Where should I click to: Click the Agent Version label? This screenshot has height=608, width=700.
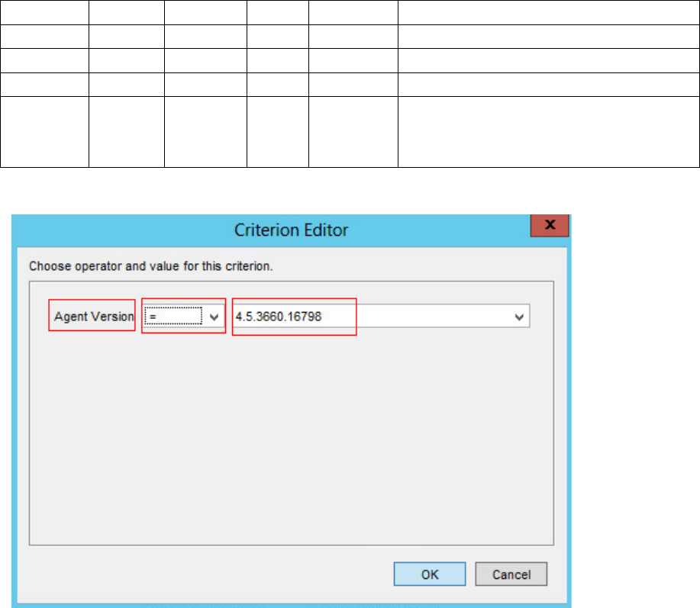point(92,317)
